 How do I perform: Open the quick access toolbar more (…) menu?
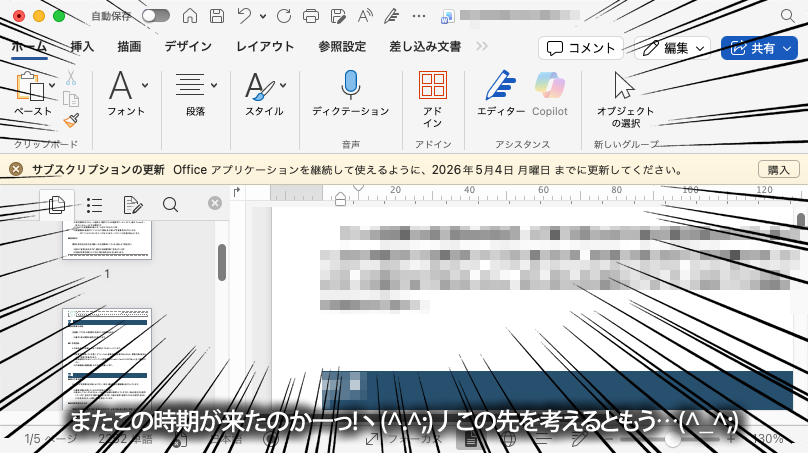(419, 16)
